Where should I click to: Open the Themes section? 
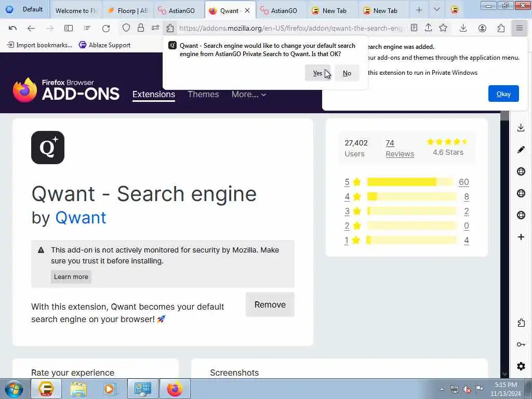click(203, 95)
